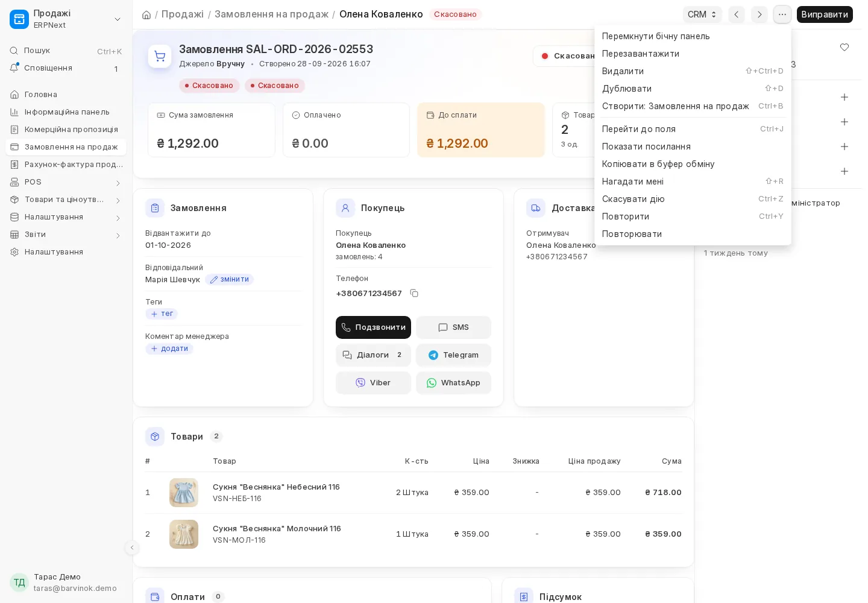Click the home breadcrumb icon
868x603 pixels.
[146, 14]
